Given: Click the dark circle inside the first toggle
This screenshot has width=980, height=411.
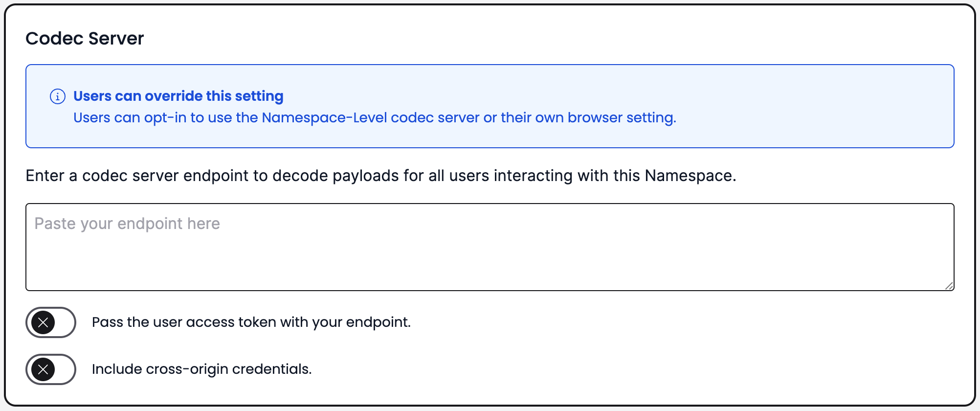Looking at the screenshot, I should (44, 322).
